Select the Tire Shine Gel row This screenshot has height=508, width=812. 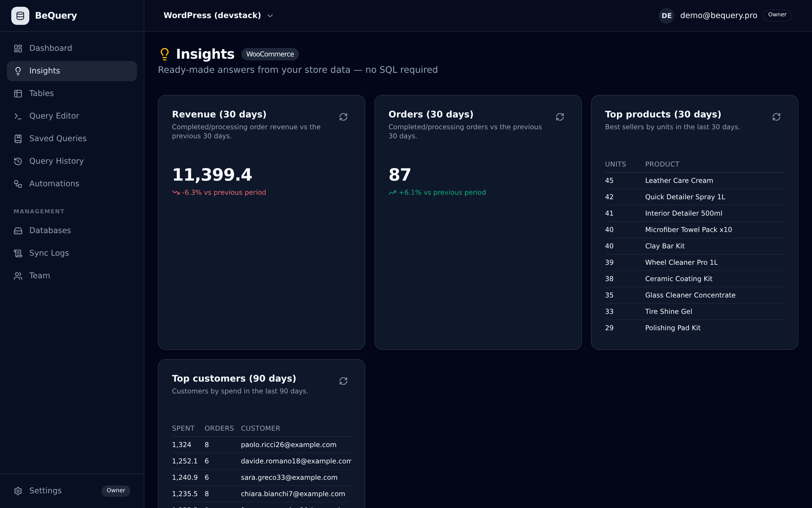click(x=694, y=312)
